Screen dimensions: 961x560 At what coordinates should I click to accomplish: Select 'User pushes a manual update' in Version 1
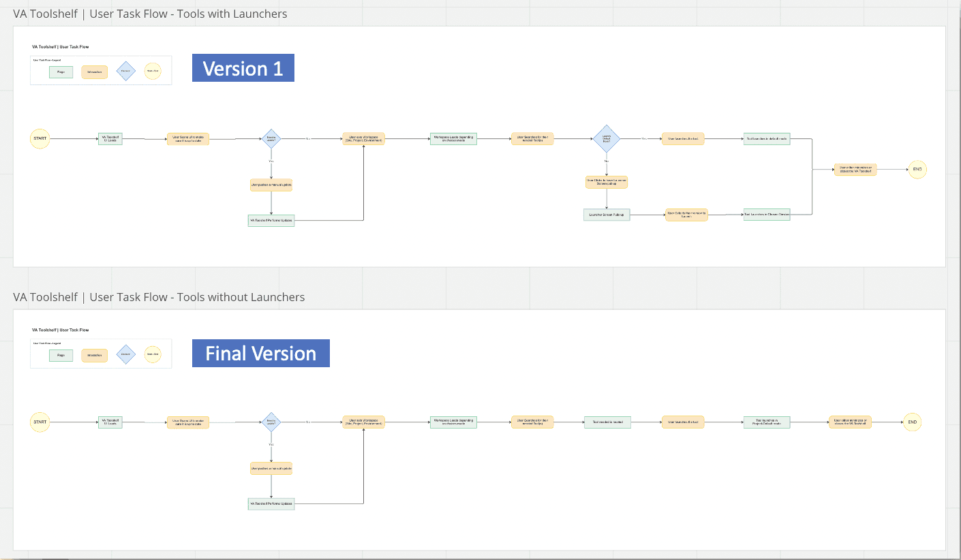[x=271, y=185]
